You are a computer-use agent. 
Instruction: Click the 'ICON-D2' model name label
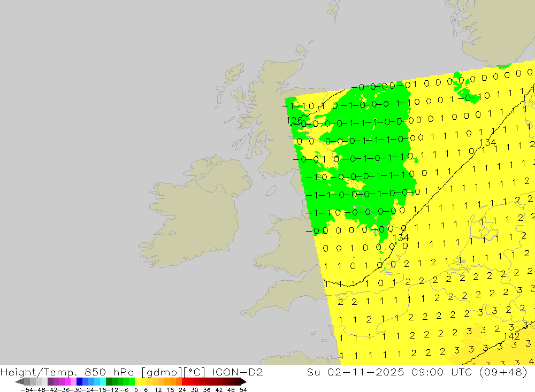click(x=238, y=372)
